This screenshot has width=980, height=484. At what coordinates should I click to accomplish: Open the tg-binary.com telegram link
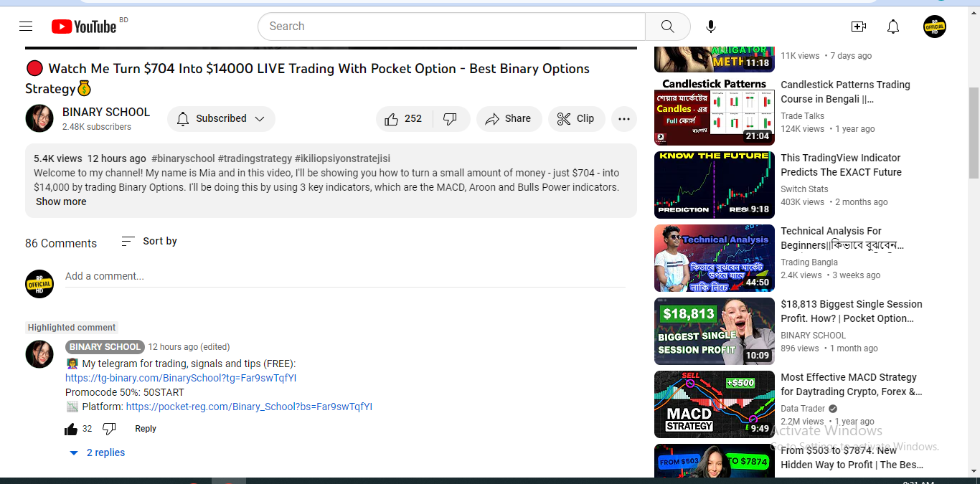pos(181,378)
